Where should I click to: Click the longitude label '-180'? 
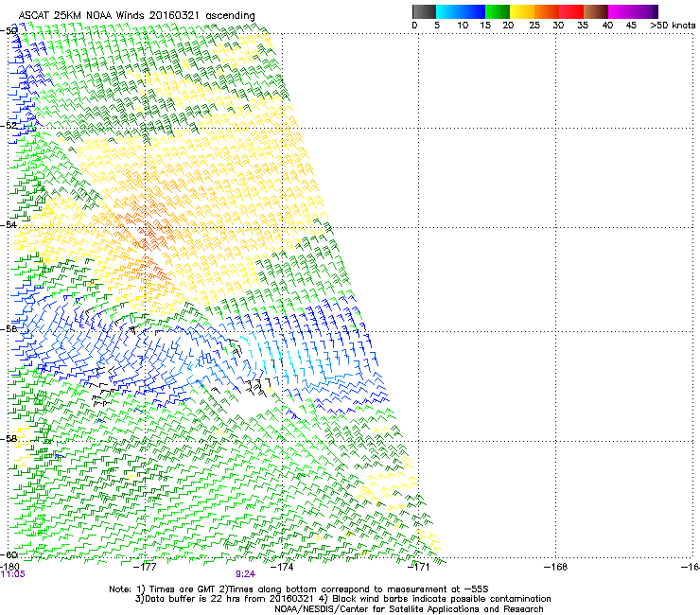[9, 567]
